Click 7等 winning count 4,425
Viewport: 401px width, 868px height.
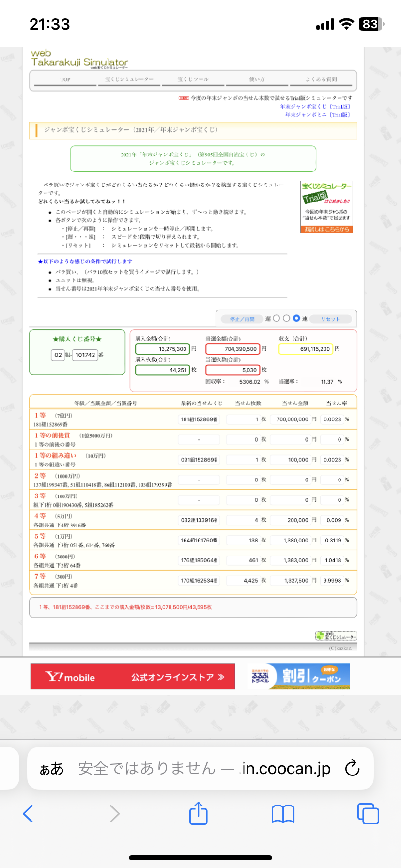tap(243, 580)
